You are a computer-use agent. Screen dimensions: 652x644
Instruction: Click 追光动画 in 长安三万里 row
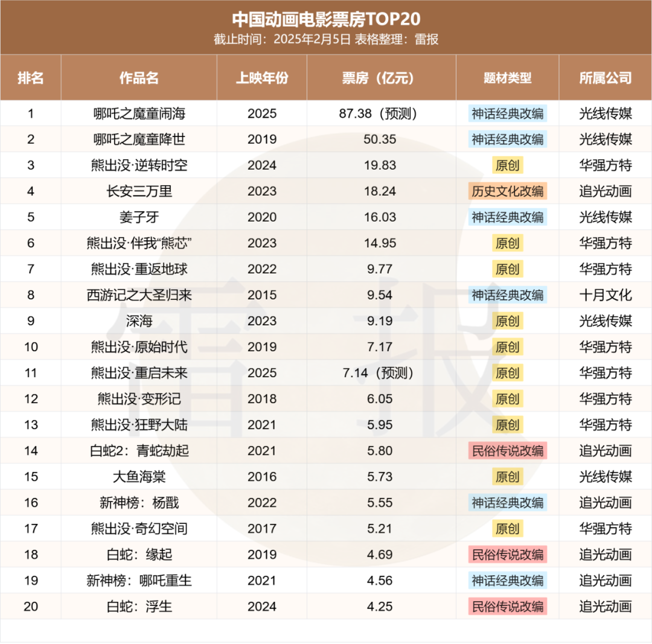(606, 191)
